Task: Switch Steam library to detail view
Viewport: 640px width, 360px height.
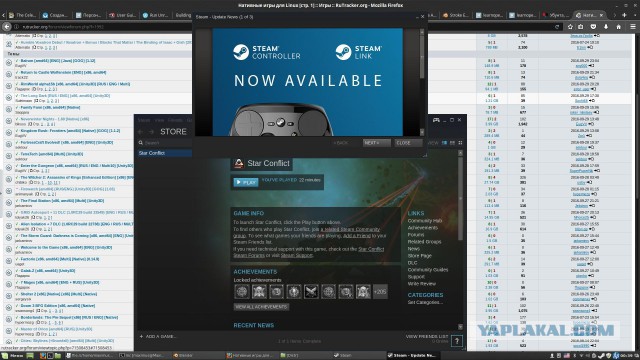Action: [x=444, y=143]
